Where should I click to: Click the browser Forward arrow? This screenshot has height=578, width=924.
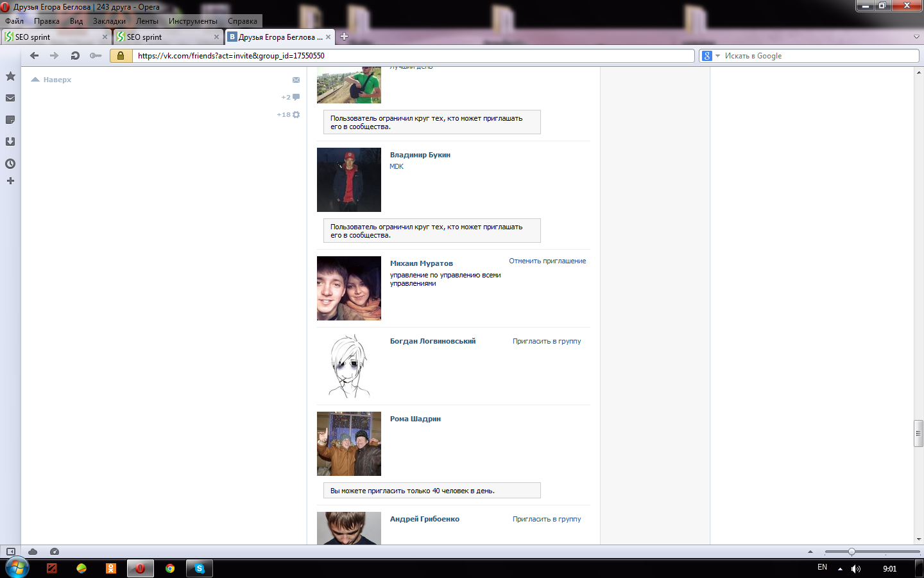55,56
